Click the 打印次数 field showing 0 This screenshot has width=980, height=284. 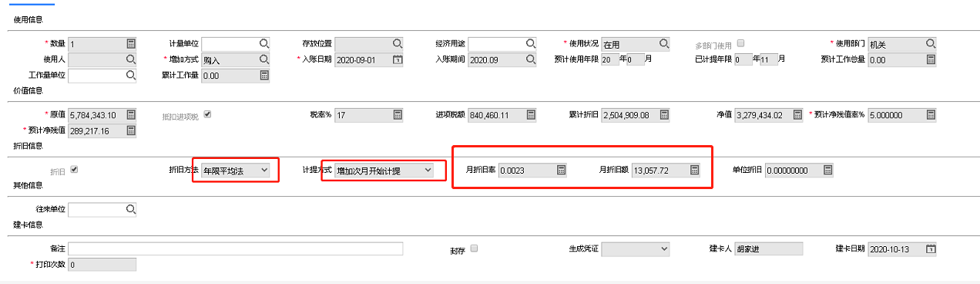click(x=102, y=265)
